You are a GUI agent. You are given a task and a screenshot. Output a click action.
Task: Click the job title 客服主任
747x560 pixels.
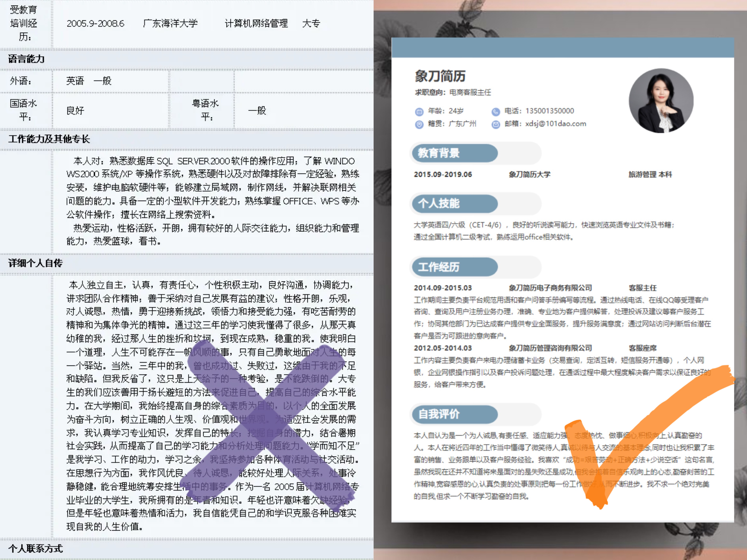[x=642, y=288]
